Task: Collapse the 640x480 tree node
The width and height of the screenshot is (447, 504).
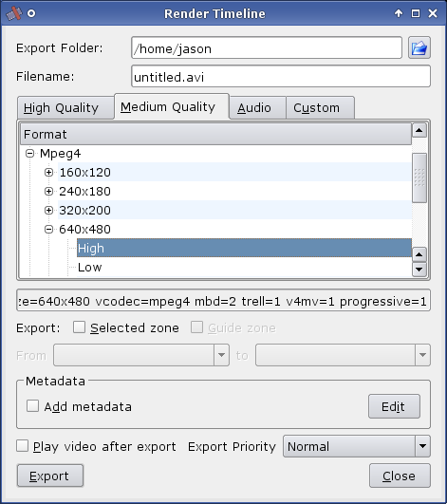Action: (48, 230)
